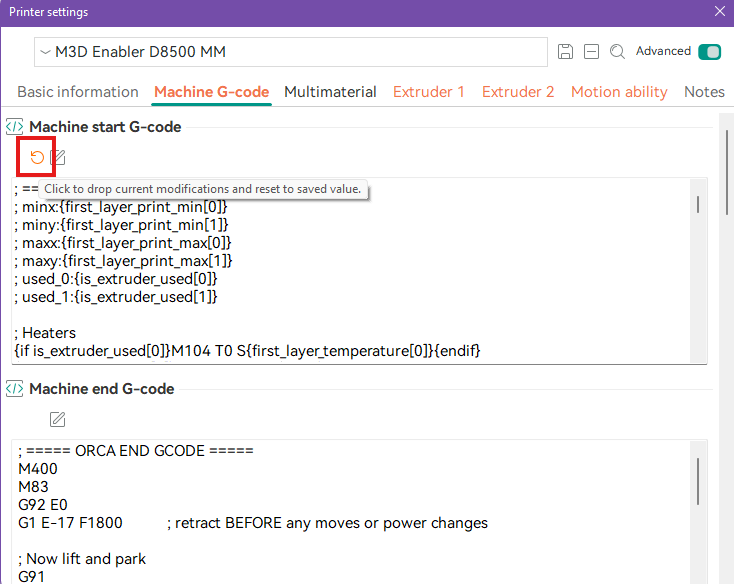The image size is (734, 584).
Task: Switch to the Basic information tab
Action: pyautogui.click(x=78, y=92)
